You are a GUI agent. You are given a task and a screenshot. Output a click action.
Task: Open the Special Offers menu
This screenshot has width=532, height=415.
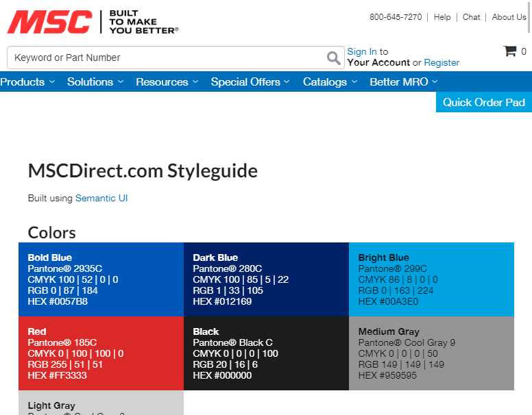[x=245, y=81]
